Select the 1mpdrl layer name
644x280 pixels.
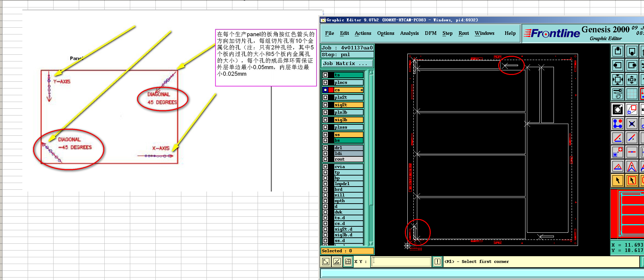(348, 184)
